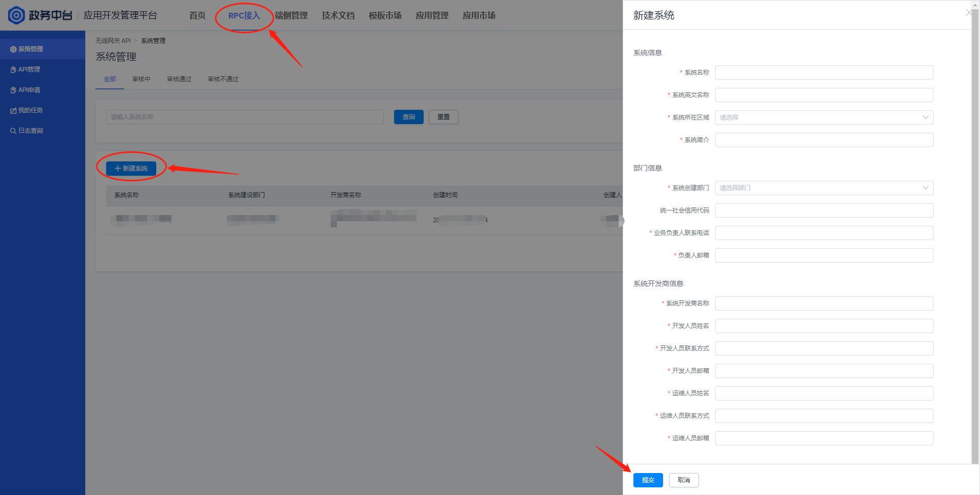Screen dimensions: 980x495
Task: Focus the 系统开发商名称 input field
Action: tap(824, 303)
